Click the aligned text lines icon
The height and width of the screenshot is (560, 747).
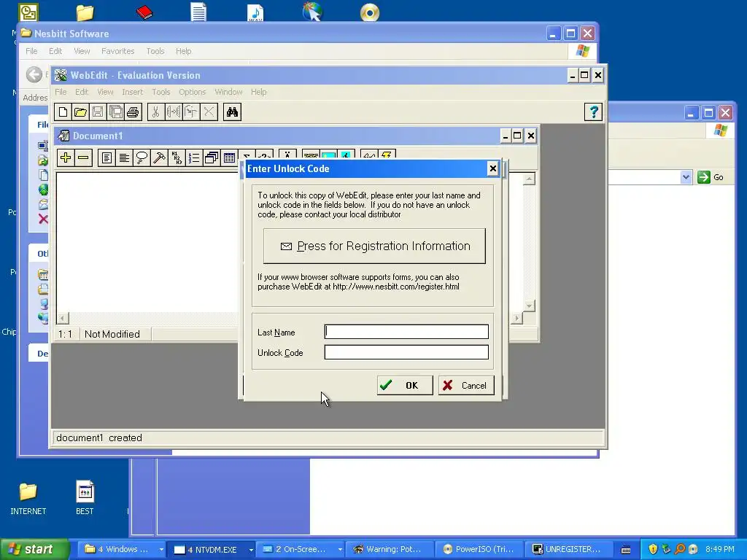tap(124, 157)
